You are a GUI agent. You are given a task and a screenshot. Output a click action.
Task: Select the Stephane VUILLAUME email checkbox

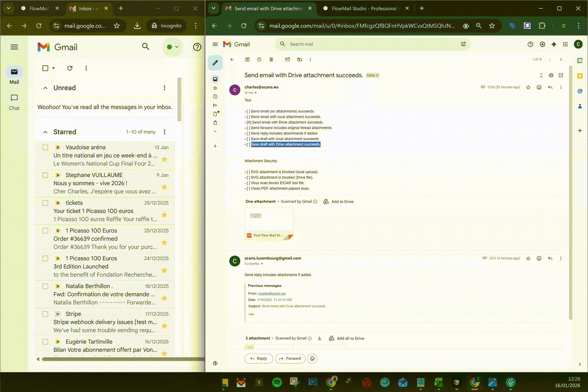coord(45,175)
